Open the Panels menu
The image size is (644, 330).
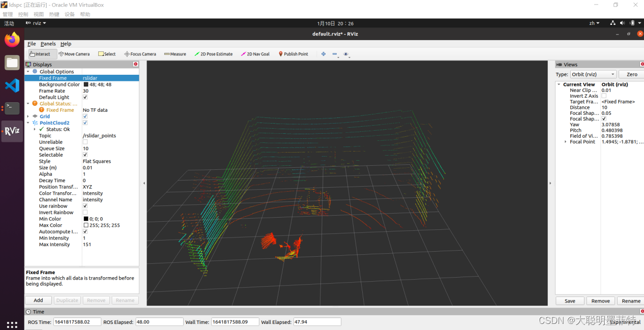(x=48, y=44)
